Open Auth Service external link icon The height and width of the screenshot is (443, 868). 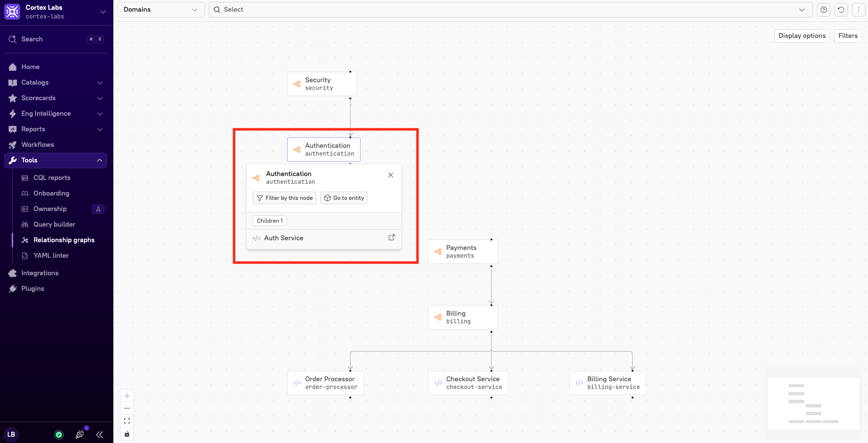[392, 237]
